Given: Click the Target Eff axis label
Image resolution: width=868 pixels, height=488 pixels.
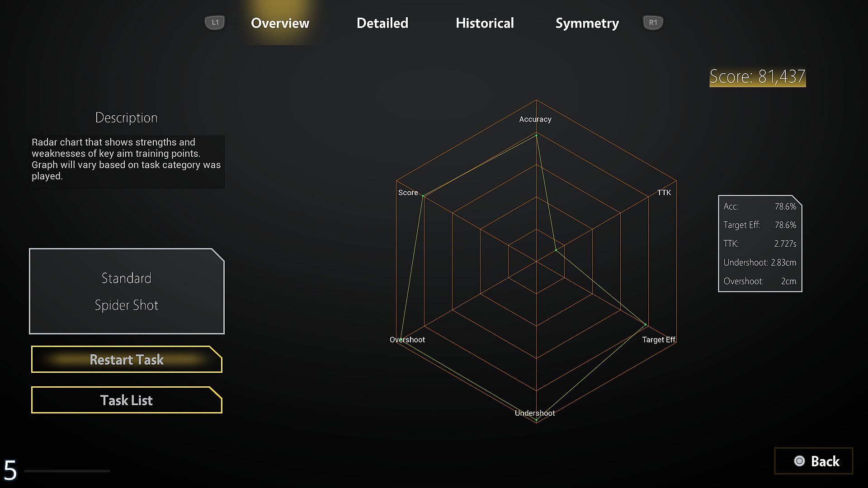Looking at the screenshot, I should click(658, 340).
